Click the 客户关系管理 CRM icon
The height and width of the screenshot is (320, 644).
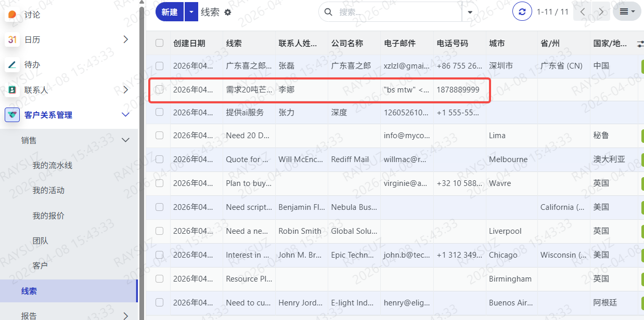12,115
